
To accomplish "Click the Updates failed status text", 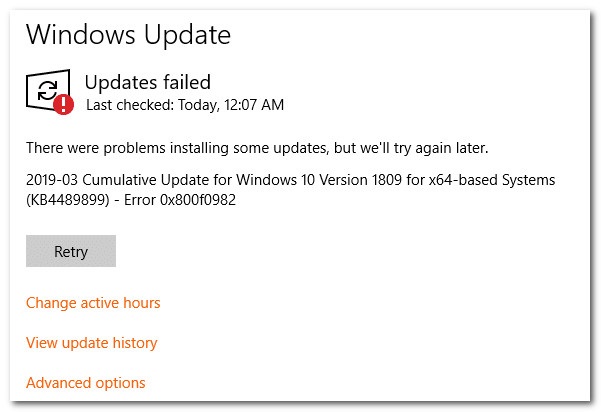I will [x=148, y=82].
